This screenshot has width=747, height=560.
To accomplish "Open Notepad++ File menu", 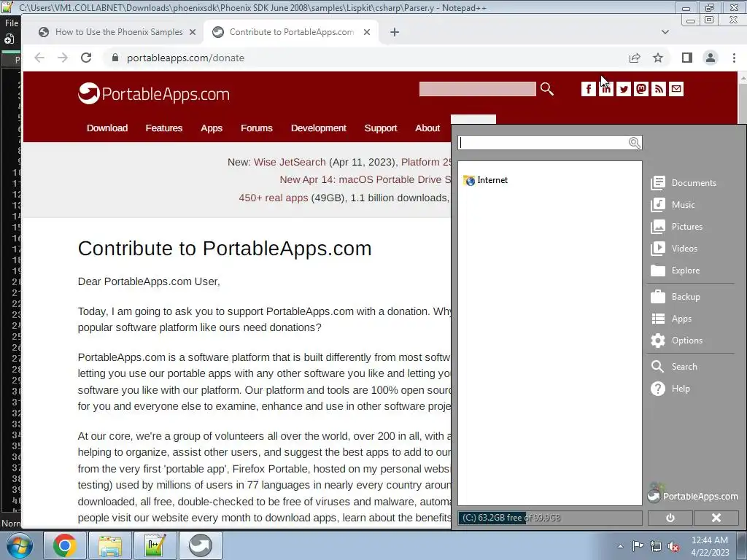I will click(12, 23).
